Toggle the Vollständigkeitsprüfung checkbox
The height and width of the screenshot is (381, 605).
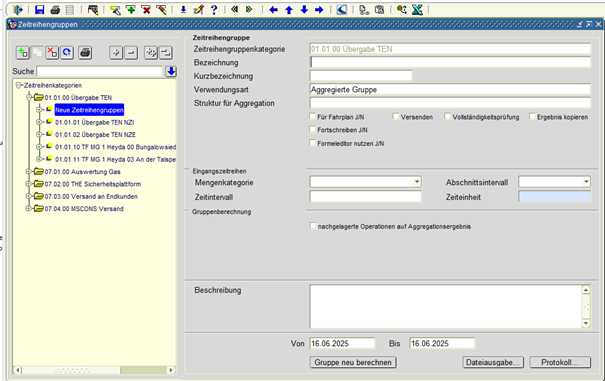click(x=447, y=116)
